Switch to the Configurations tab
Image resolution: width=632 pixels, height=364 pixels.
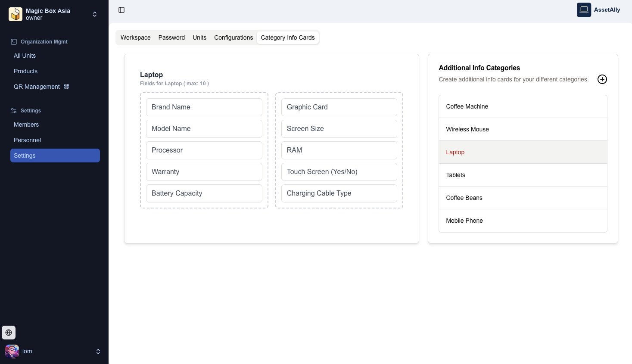233,37
